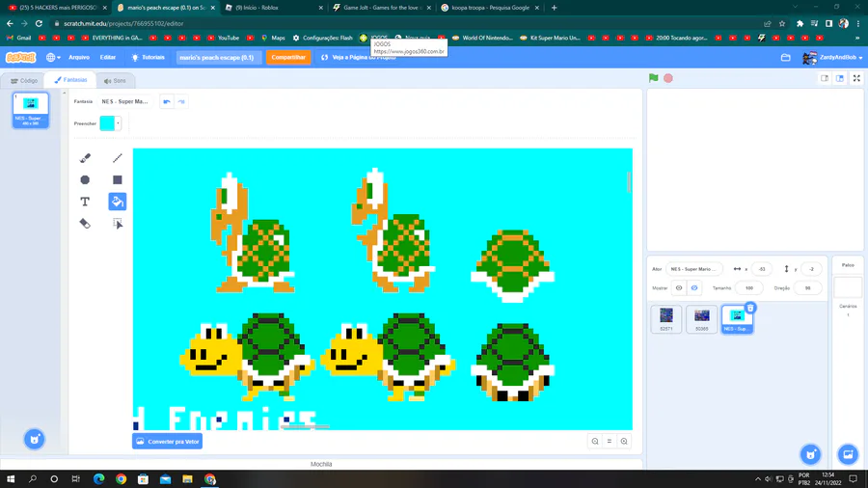This screenshot has height=488, width=868.
Task: Switch to the Fantasias tab
Action: [70, 80]
